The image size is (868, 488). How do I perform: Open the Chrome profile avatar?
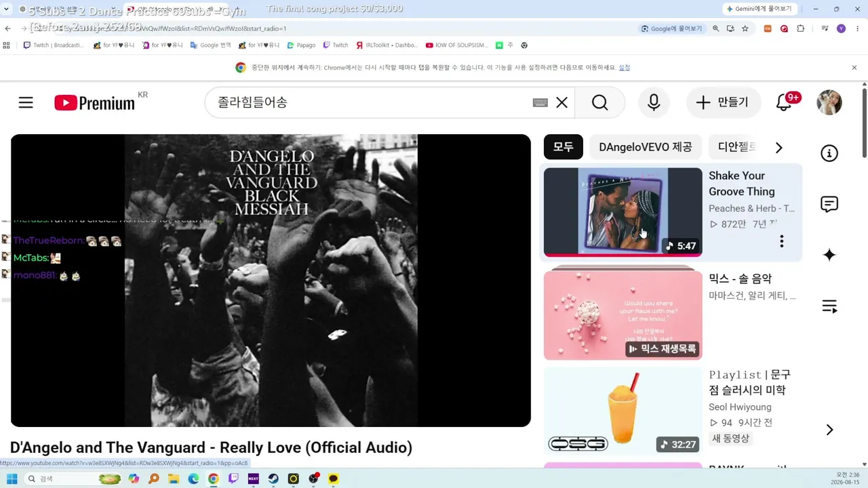click(x=842, y=28)
